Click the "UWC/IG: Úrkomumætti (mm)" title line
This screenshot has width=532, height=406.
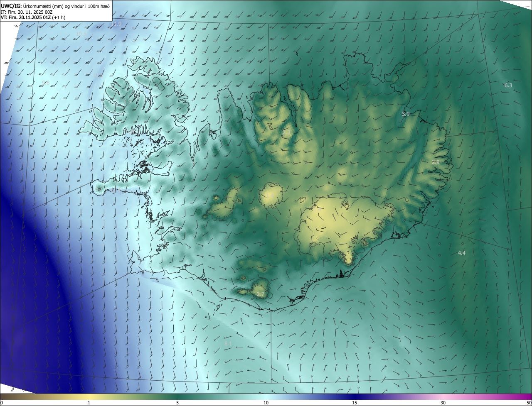pyautogui.click(x=56, y=6)
